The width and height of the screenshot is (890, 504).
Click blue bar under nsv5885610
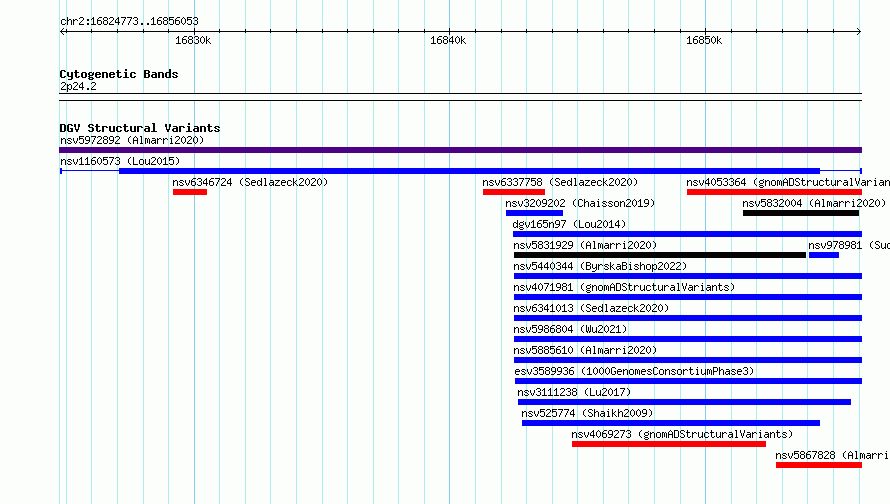click(x=688, y=360)
